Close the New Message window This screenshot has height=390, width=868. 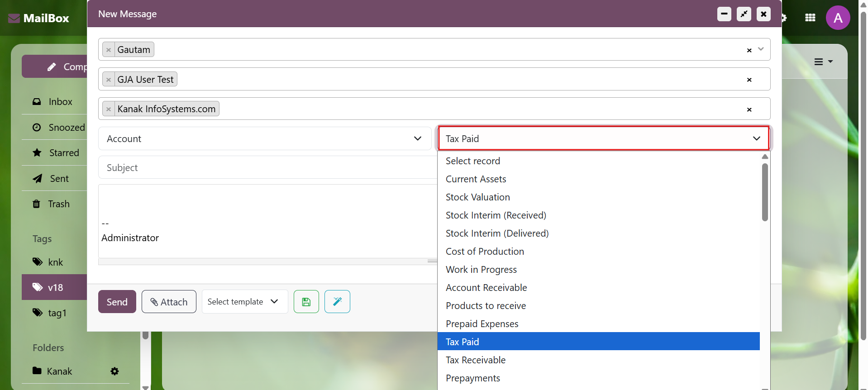[x=763, y=14]
